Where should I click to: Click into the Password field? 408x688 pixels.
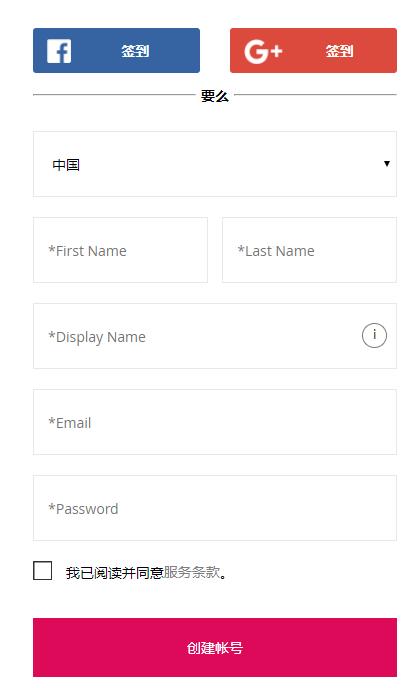click(215, 508)
